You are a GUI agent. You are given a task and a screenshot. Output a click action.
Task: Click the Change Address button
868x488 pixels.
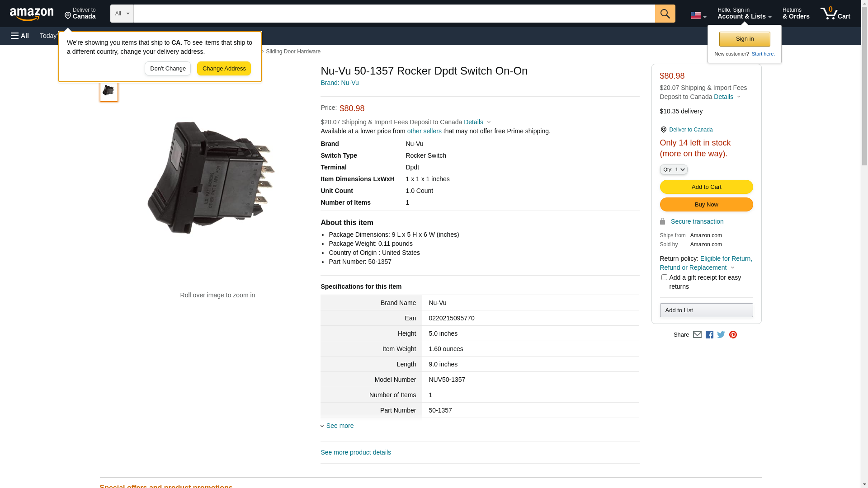point(224,69)
